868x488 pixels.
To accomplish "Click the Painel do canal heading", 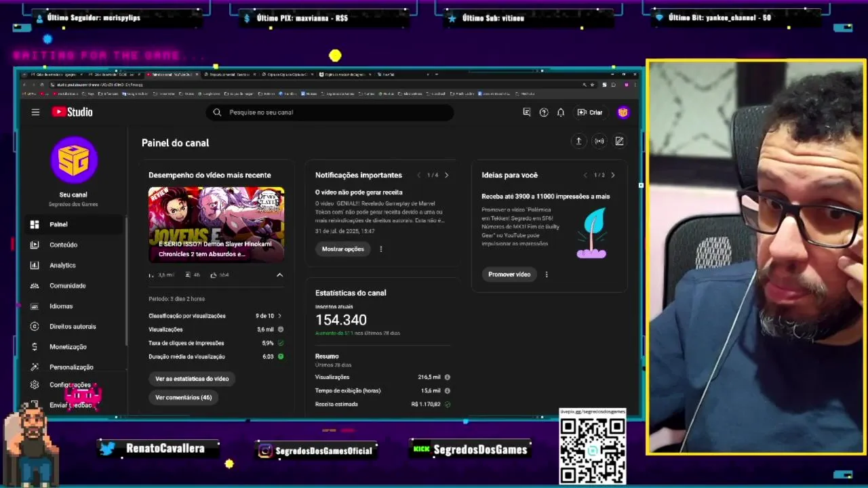I will 175,143.
